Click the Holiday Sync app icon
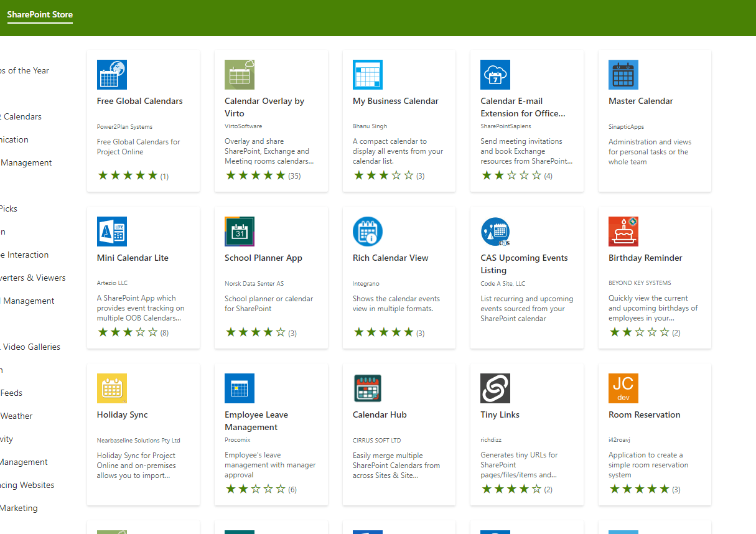Screen dimensions: 756x534 tap(112, 388)
